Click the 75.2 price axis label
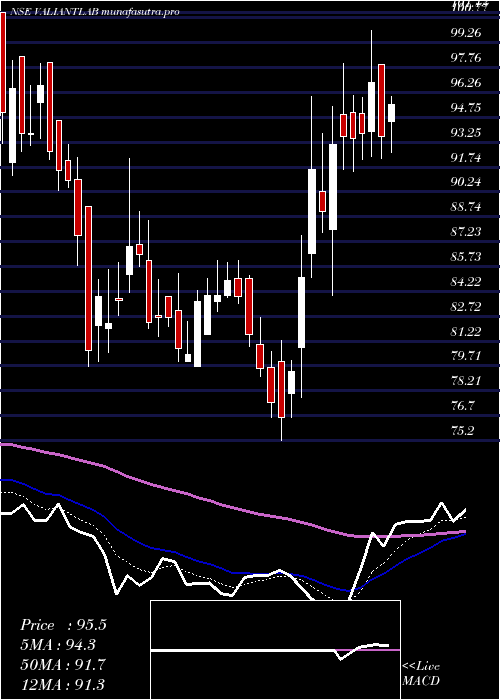 tap(463, 431)
